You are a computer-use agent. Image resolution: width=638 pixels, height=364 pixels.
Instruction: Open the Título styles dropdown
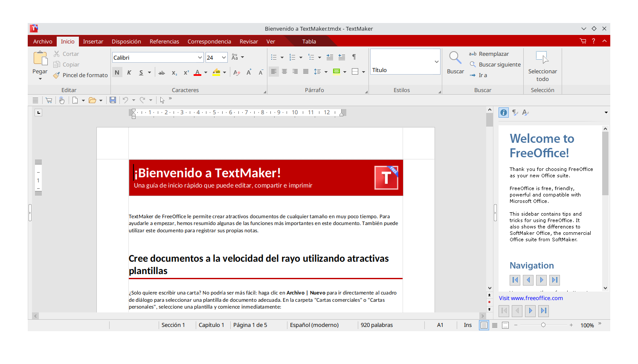click(x=437, y=62)
